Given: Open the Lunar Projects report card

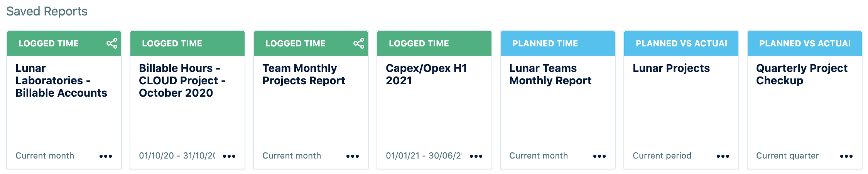Looking at the screenshot, I should pos(671,68).
